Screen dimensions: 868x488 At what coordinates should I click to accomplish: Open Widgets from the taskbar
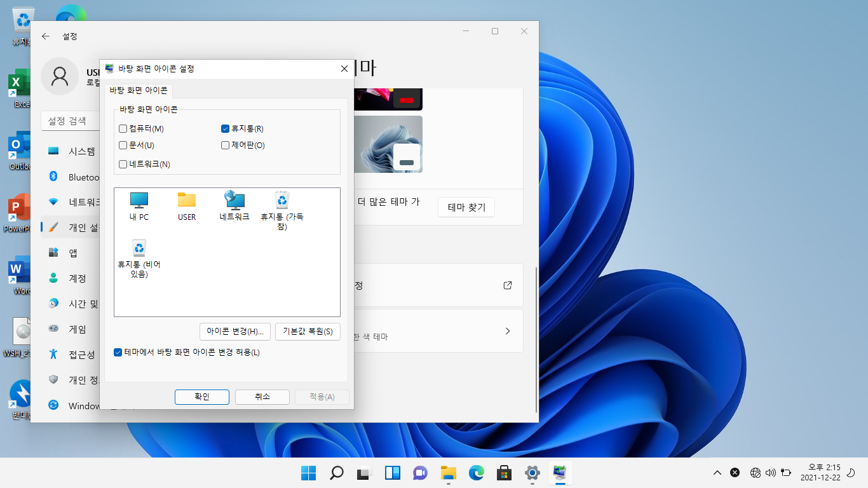click(392, 473)
